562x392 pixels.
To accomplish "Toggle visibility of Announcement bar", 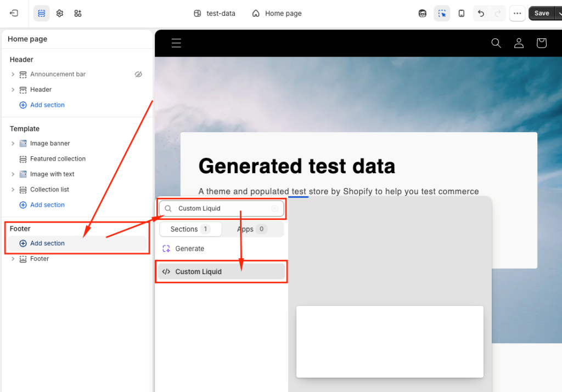I will pyautogui.click(x=138, y=74).
